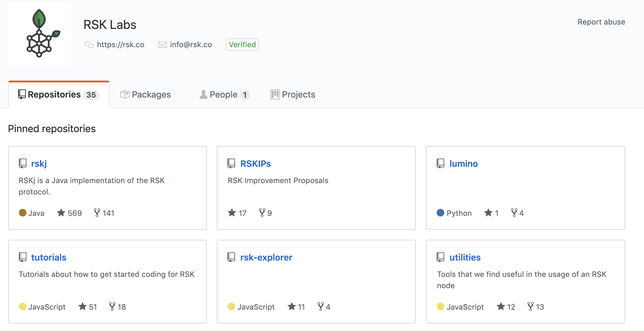Image resolution: width=644 pixels, height=331 pixels.
Task: Click the repo icon next to rsk-explorer
Action: point(231,257)
